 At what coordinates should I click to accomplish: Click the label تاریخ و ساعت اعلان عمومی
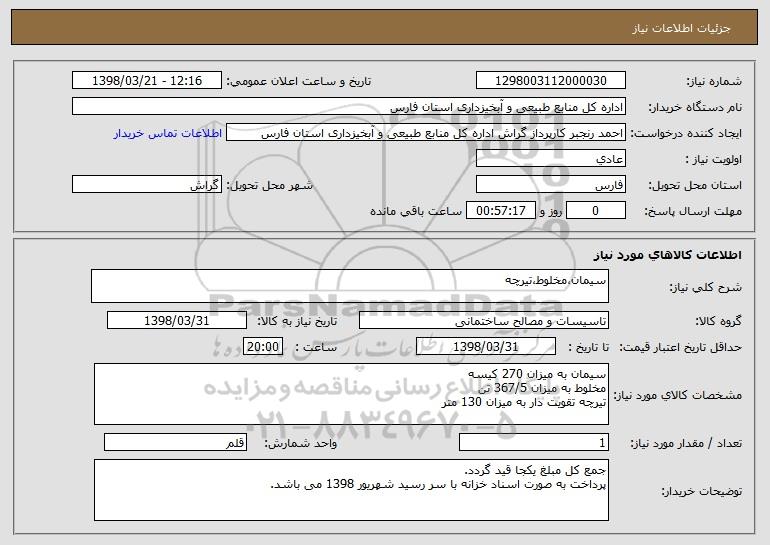click(299, 82)
